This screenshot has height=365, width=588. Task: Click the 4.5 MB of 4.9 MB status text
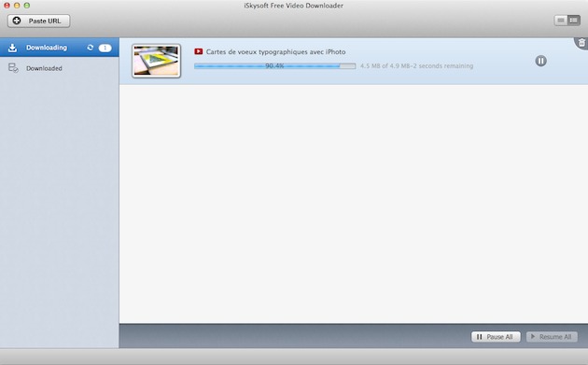[416, 66]
